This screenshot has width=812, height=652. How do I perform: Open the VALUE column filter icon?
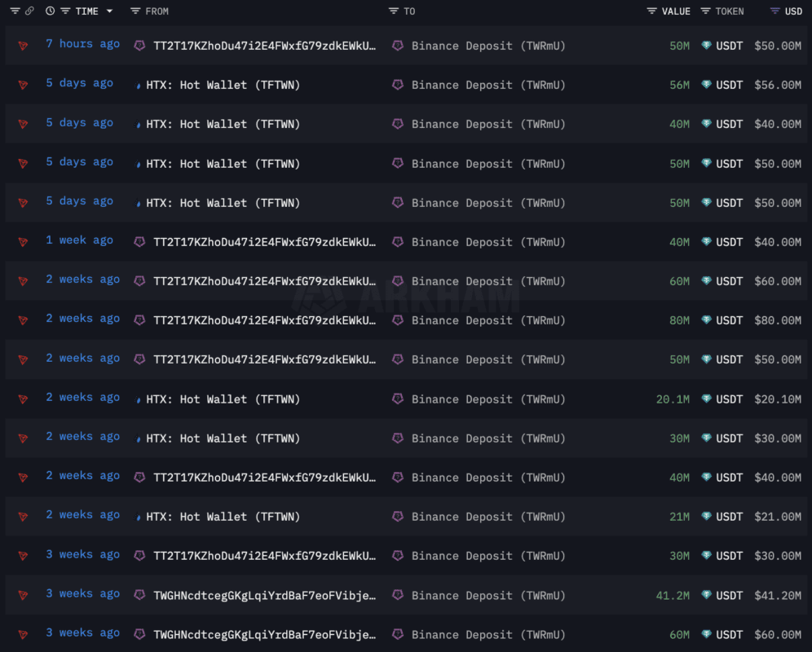(x=652, y=11)
